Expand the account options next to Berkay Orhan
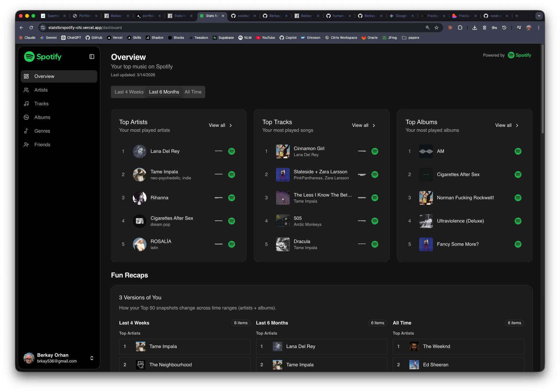 point(92,358)
